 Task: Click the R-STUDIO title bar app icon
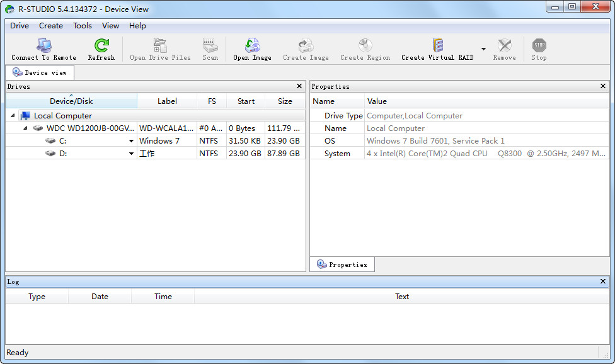point(10,9)
